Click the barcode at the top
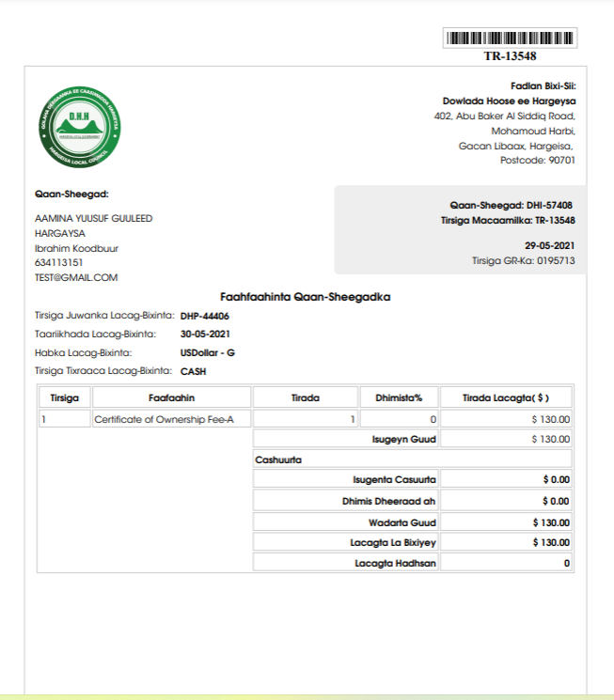 [x=510, y=38]
